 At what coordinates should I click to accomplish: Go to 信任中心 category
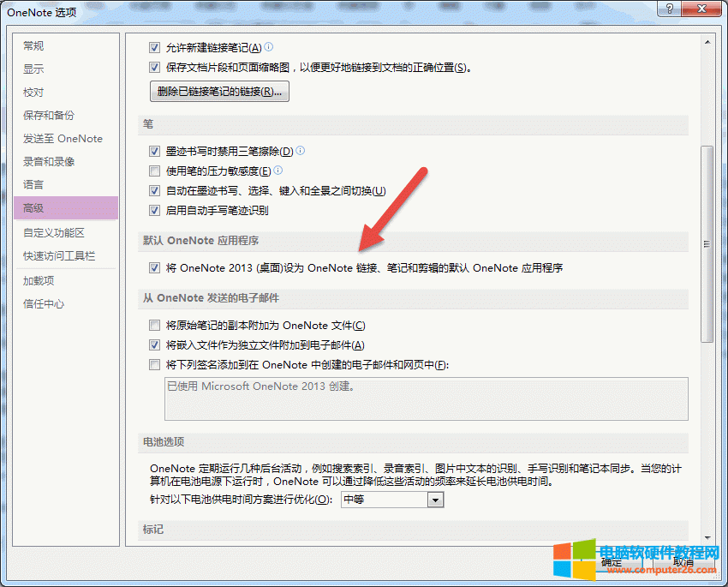(x=44, y=304)
